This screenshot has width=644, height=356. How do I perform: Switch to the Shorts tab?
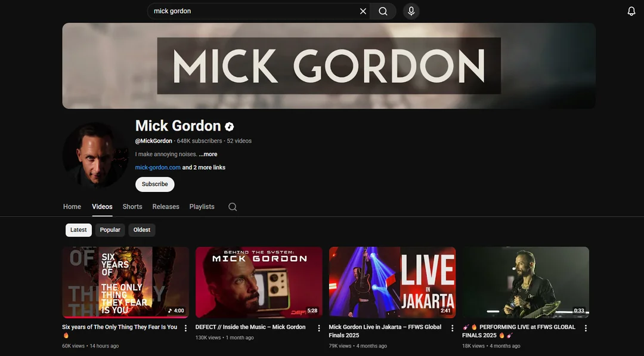[132, 206]
